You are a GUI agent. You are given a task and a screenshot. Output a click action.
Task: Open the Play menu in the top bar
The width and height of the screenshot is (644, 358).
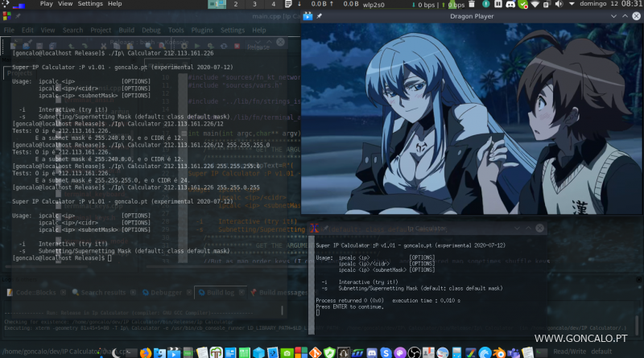(x=46, y=4)
